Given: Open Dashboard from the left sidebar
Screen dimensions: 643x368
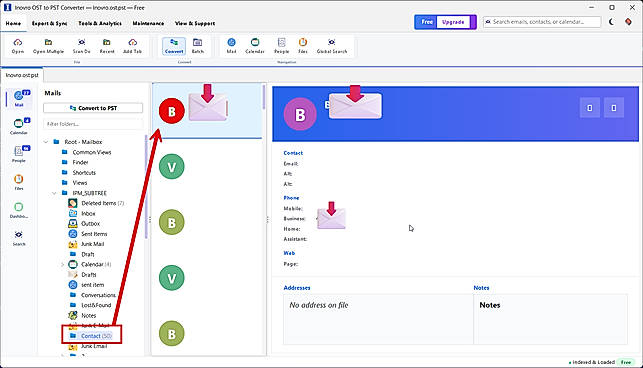Looking at the screenshot, I should click(x=19, y=210).
